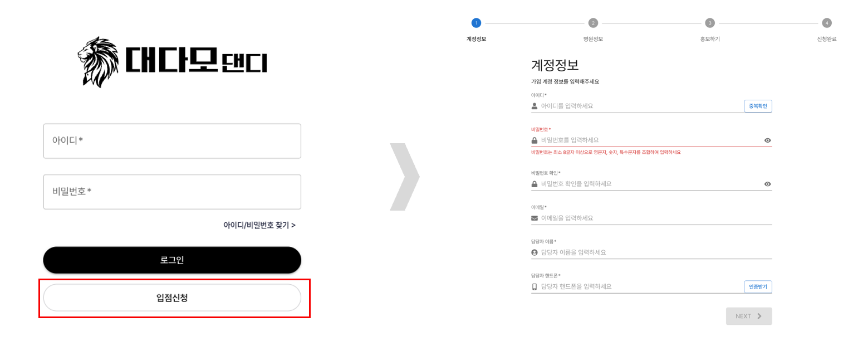Open 아이디/비밀번호 찾기 link
Viewport: 868px width, 341px height.
pos(259,226)
